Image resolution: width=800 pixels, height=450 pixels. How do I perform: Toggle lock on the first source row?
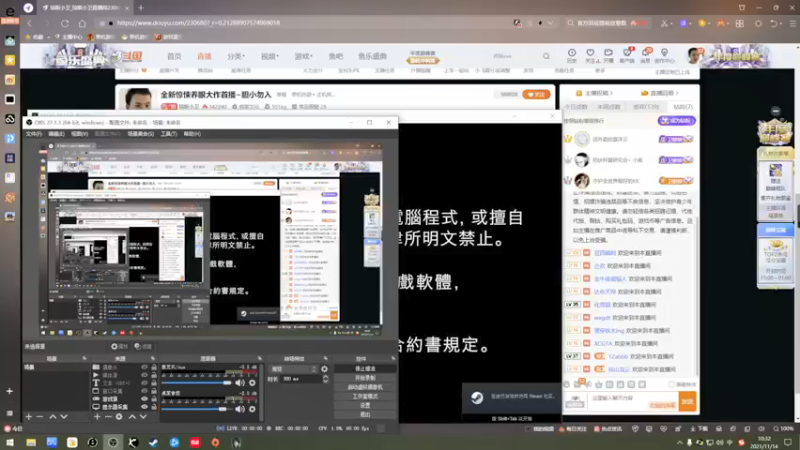pyautogui.click(x=154, y=367)
